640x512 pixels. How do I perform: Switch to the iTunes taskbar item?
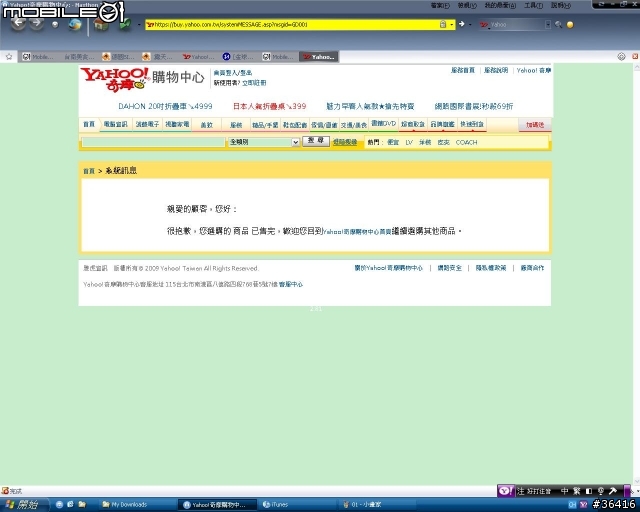tap(298, 505)
